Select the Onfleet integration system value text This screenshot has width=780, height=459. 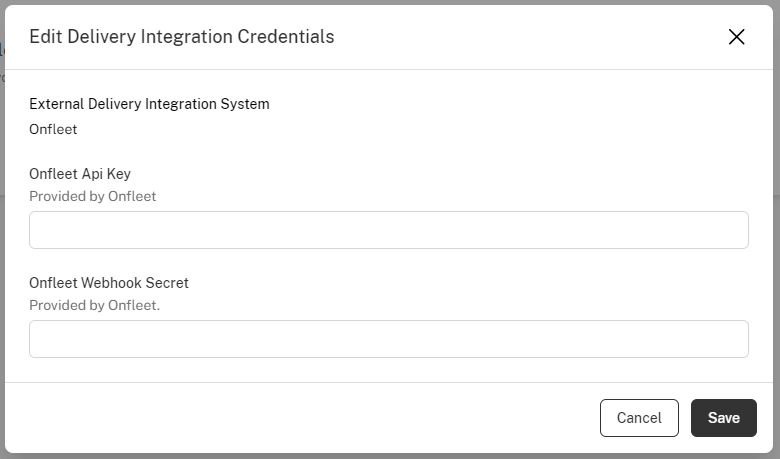[x=53, y=129]
